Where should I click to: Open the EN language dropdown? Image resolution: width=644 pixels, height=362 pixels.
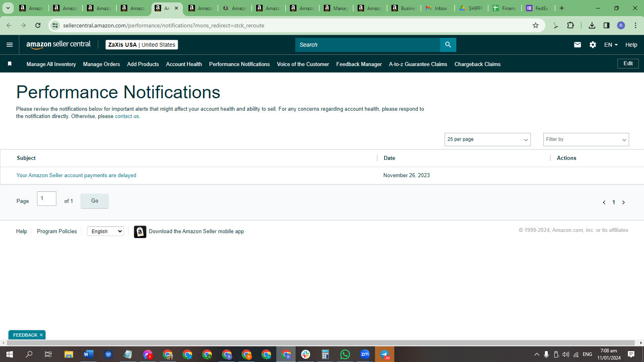611,45
